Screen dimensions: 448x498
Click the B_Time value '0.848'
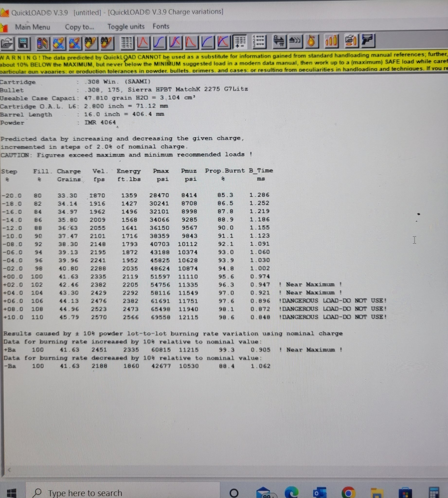tap(260, 317)
